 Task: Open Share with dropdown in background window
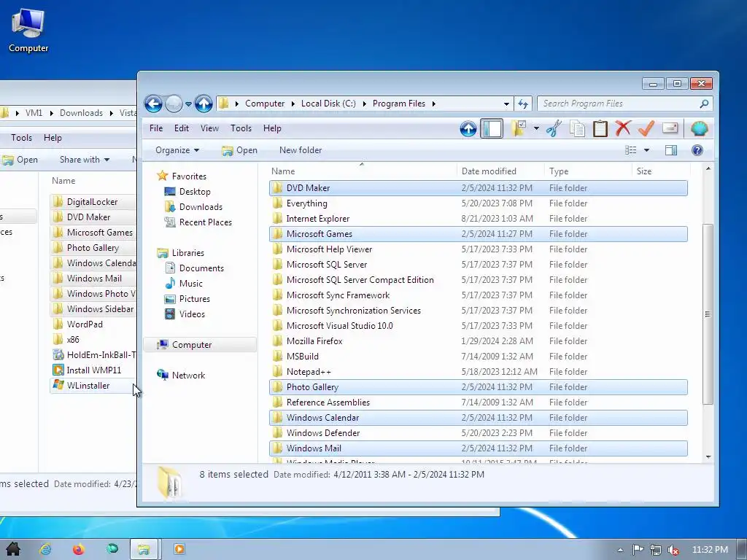pos(85,160)
